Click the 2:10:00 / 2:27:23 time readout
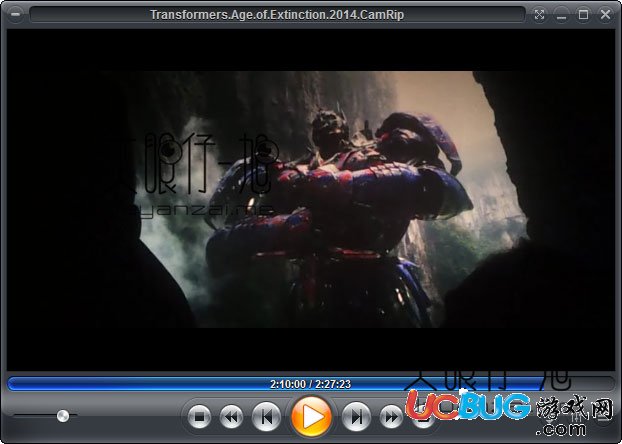 (x=311, y=384)
